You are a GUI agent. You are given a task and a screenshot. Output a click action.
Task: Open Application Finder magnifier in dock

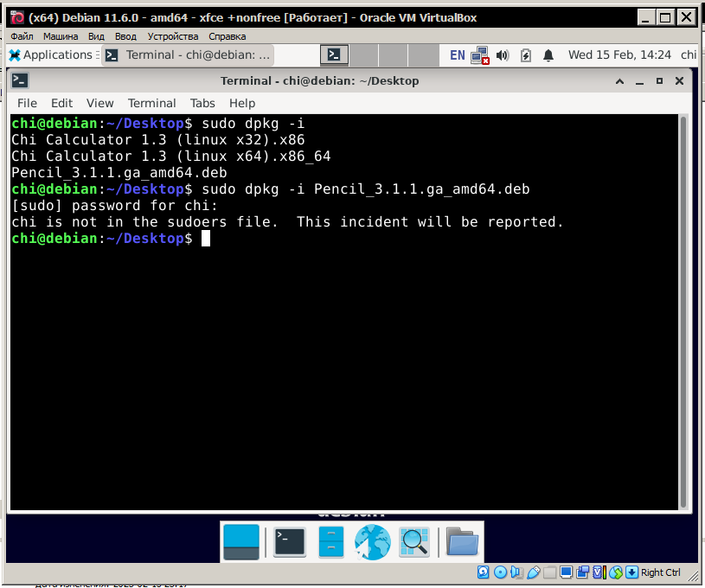(414, 542)
